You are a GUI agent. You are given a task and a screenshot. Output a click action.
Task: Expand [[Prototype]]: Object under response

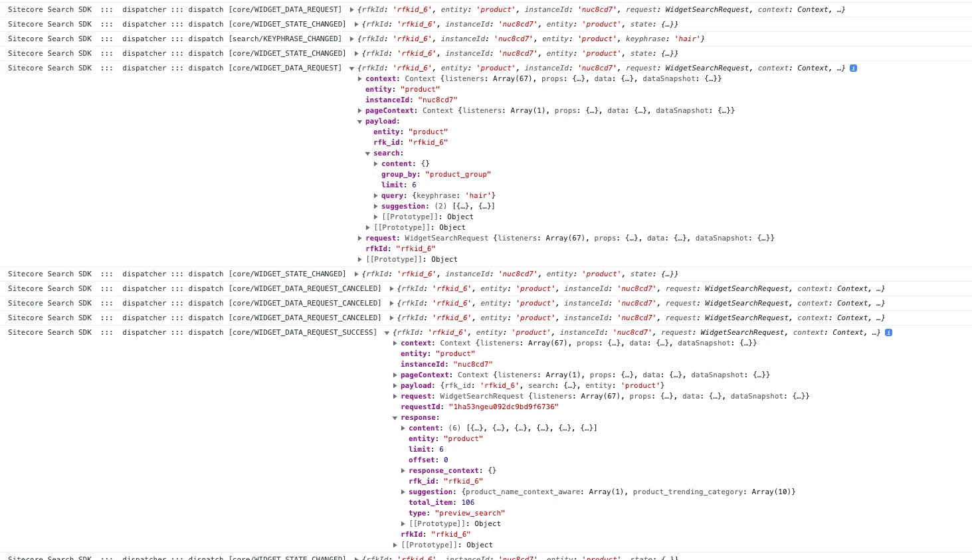point(403,524)
